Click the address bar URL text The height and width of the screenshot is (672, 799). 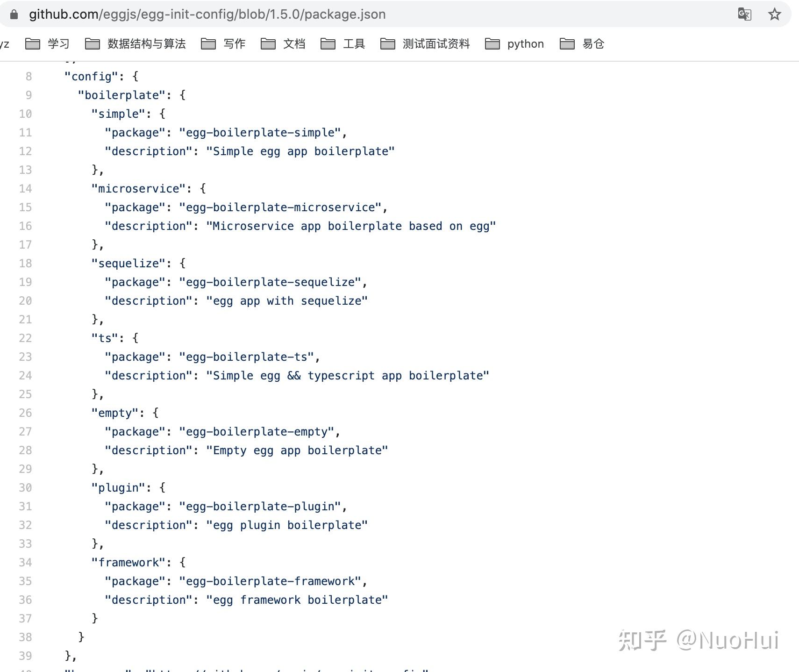tap(207, 14)
